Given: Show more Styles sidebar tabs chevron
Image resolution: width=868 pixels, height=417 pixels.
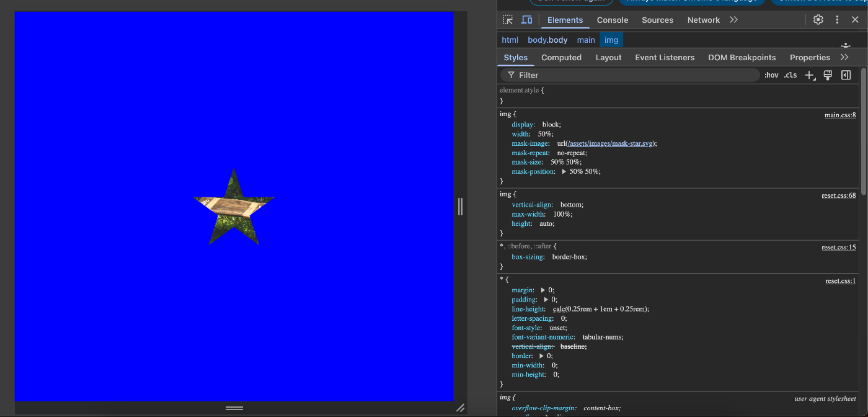Looking at the screenshot, I should 844,57.
